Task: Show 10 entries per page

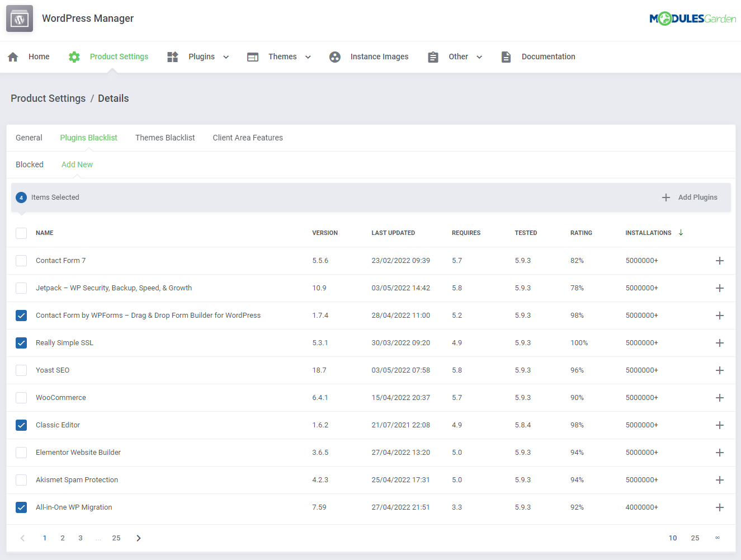Action: click(x=673, y=538)
